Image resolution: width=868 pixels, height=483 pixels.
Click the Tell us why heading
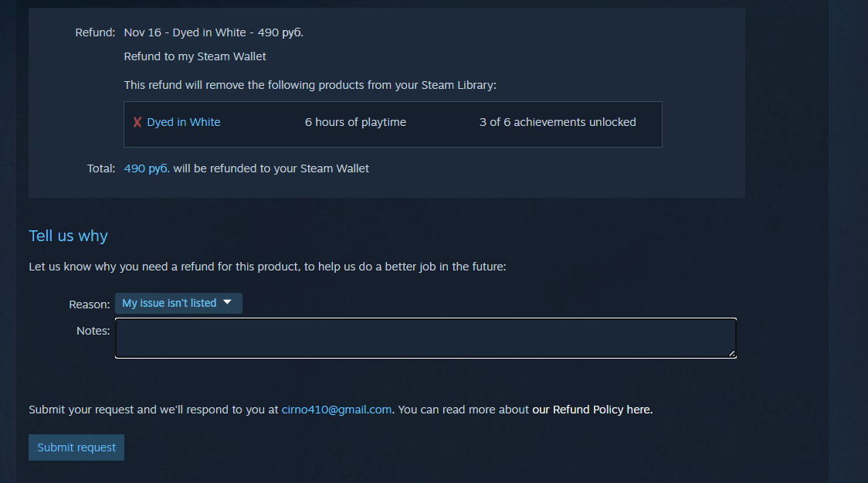click(x=68, y=236)
